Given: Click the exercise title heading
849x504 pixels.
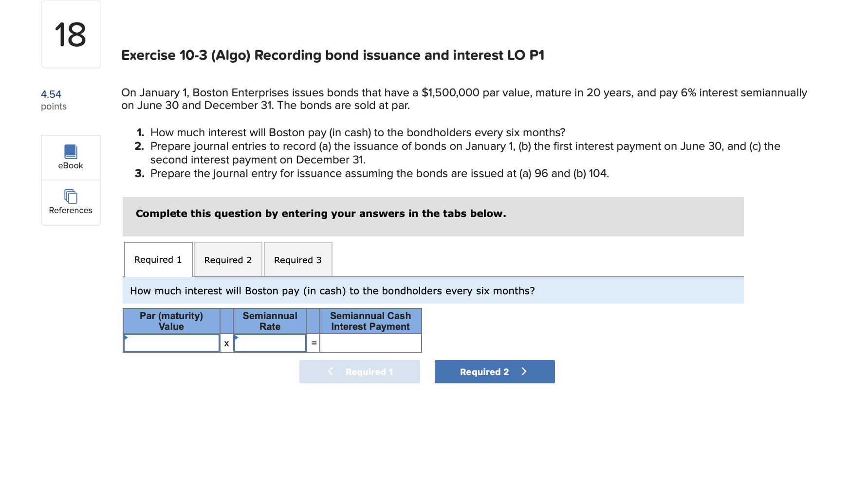Looking at the screenshot, I should click(x=332, y=55).
